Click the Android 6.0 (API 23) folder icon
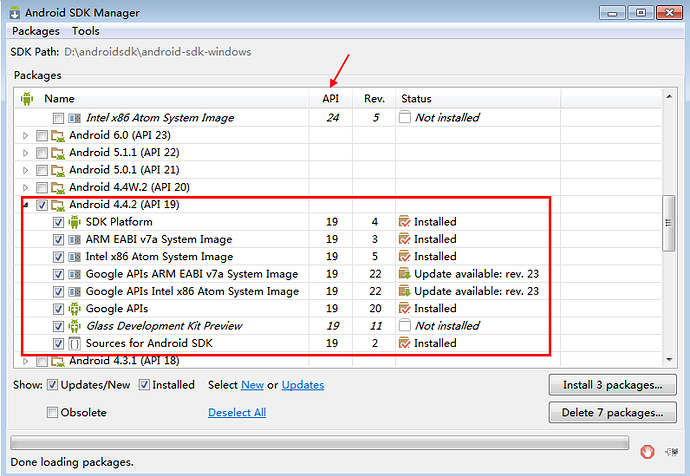Screen dimensions: 690x476 (58, 135)
